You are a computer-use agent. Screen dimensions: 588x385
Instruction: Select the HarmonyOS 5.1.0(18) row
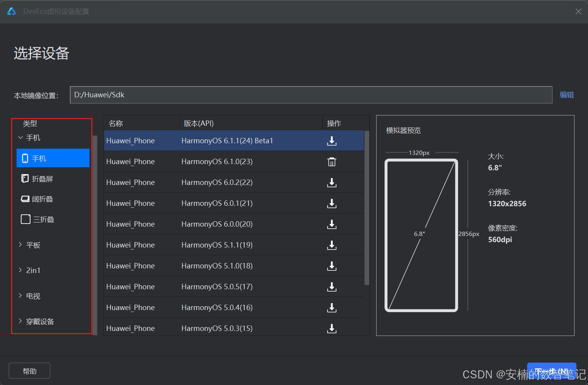pyautogui.click(x=234, y=266)
